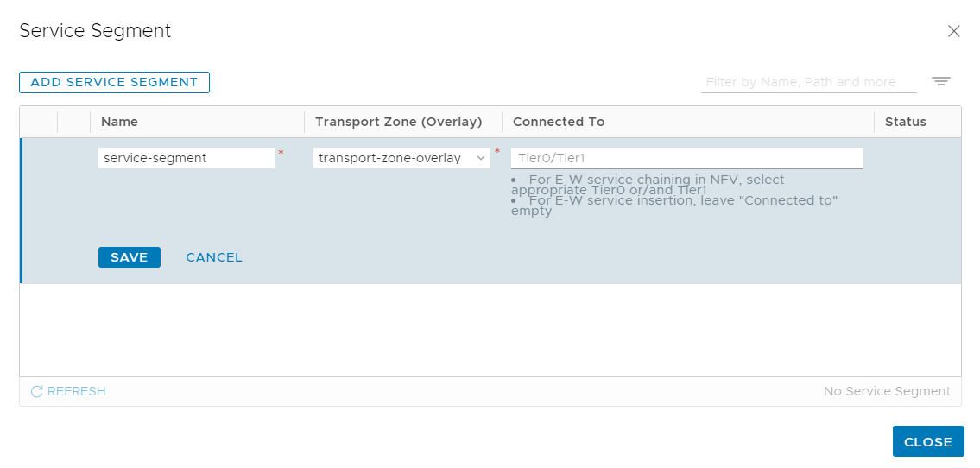Click the No Service Segment footer text
Screen dimensions: 980x468
click(887, 391)
